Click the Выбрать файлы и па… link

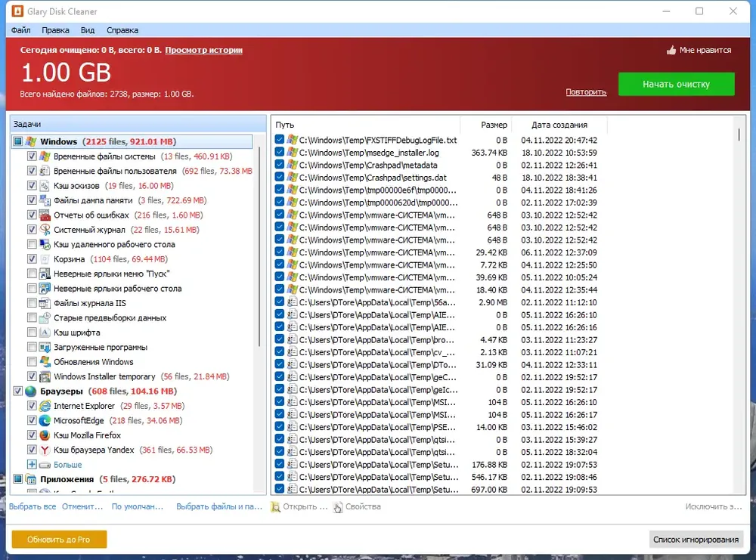(219, 506)
